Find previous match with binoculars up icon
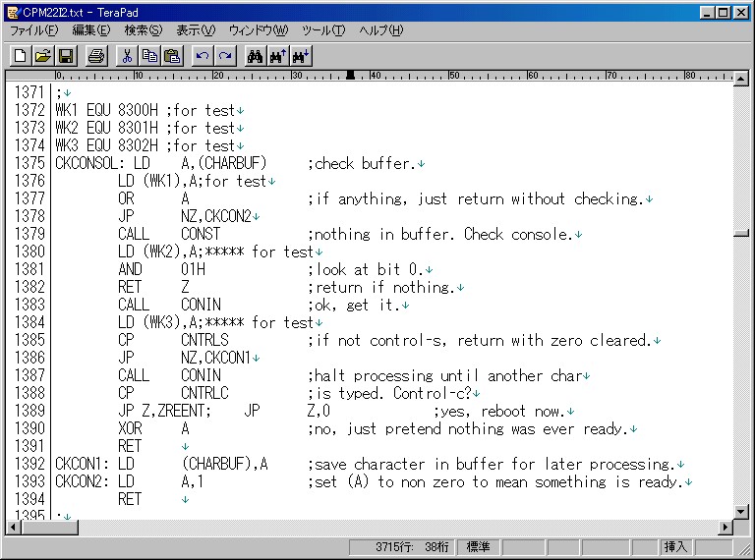The width and height of the screenshot is (755, 560). (x=278, y=56)
